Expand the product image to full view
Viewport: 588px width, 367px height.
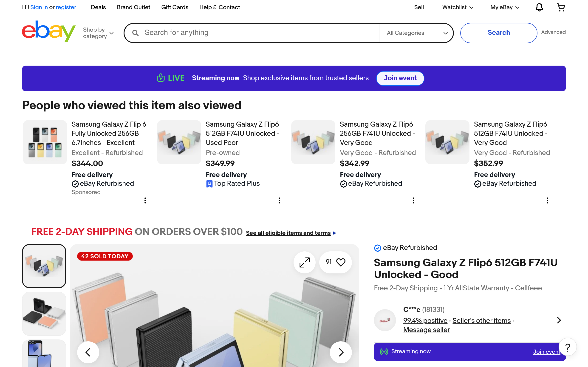(304, 262)
